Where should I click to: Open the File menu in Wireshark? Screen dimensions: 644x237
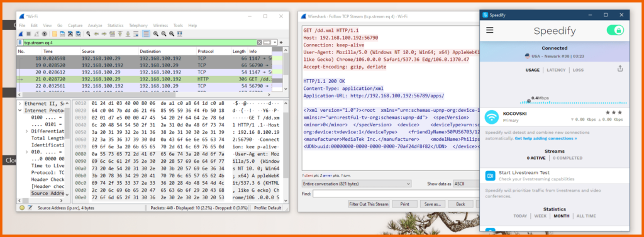coord(22,26)
